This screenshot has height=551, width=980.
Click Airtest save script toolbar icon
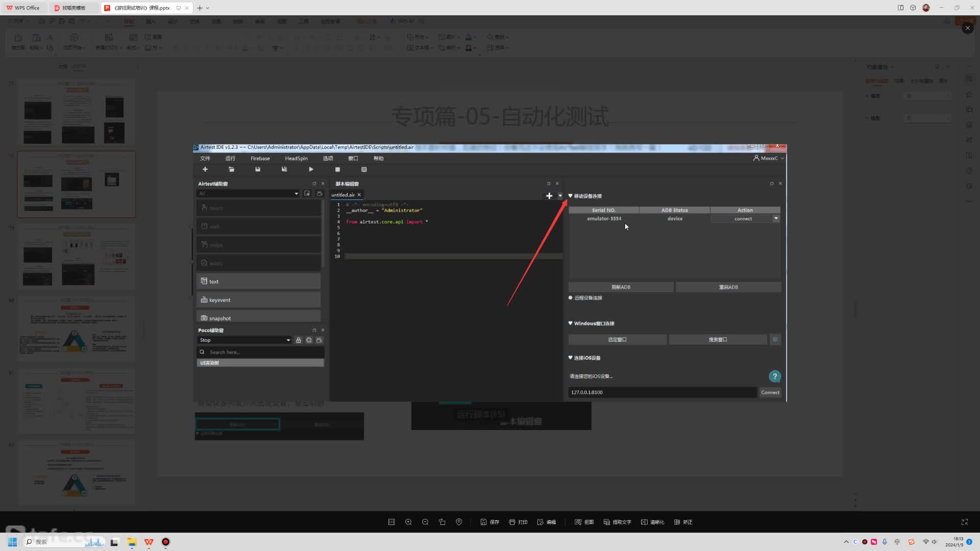(258, 169)
